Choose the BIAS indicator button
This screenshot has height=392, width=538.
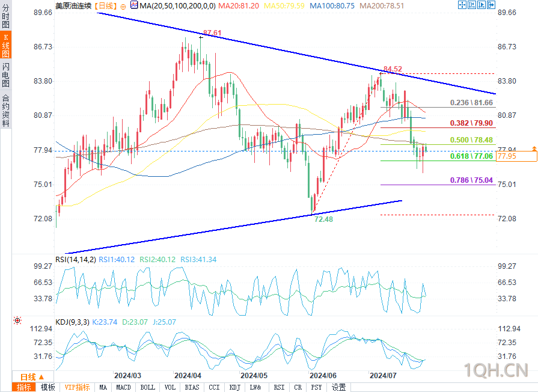[192, 387]
